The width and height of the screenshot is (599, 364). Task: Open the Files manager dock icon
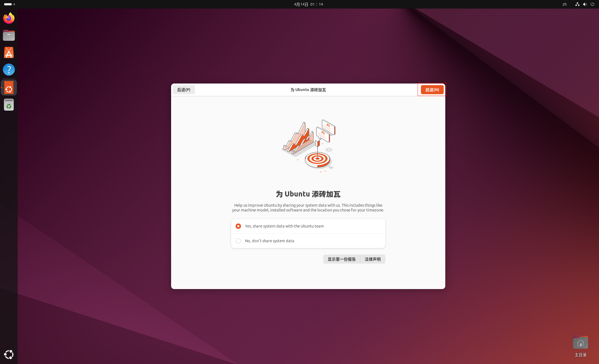9,35
